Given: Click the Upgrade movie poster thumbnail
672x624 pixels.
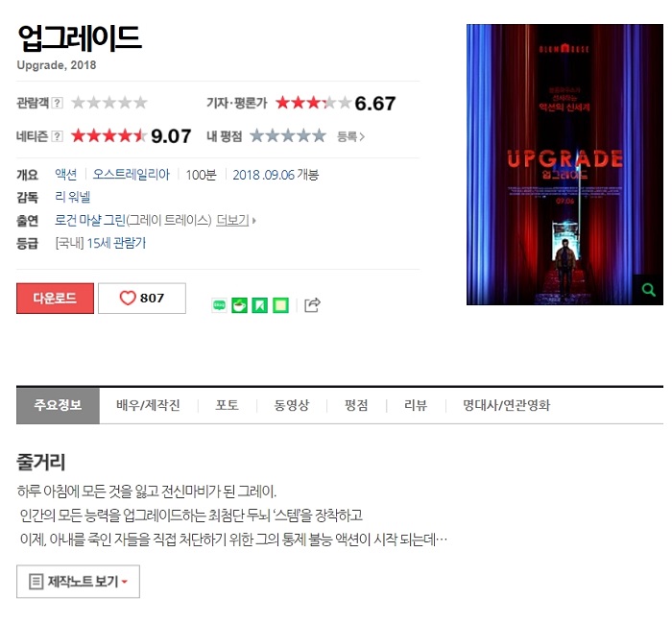Looking at the screenshot, I should 564,164.
